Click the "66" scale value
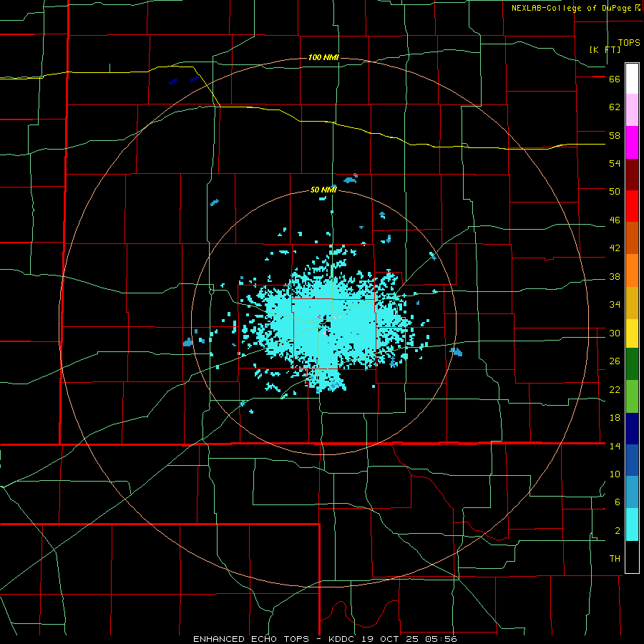 [x=615, y=79]
